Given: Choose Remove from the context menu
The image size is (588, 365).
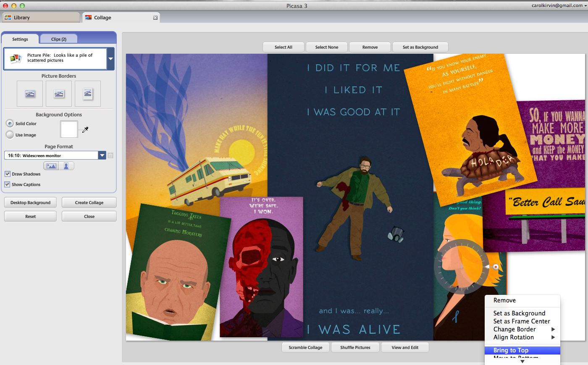Looking at the screenshot, I should pos(522,300).
